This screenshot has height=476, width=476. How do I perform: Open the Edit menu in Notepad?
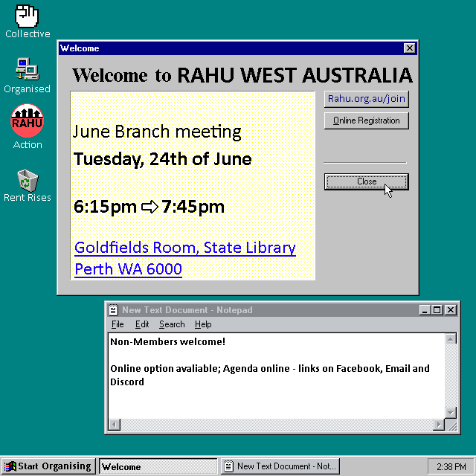pyautogui.click(x=142, y=324)
